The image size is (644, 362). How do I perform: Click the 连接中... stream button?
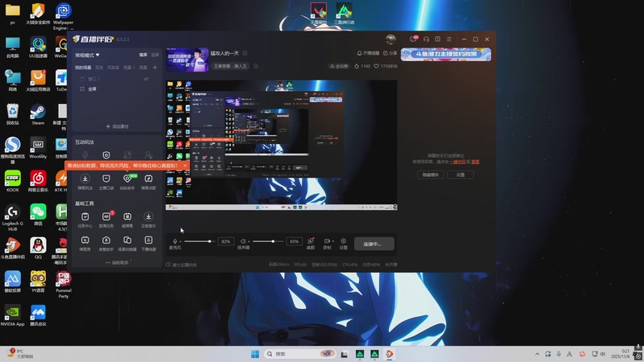click(x=374, y=244)
